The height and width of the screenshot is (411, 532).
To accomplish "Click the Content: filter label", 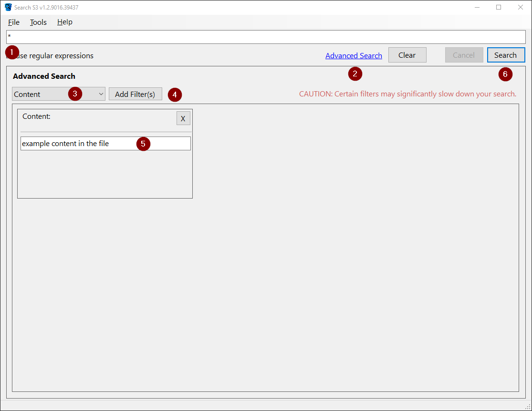I will pyautogui.click(x=36, y=116).
